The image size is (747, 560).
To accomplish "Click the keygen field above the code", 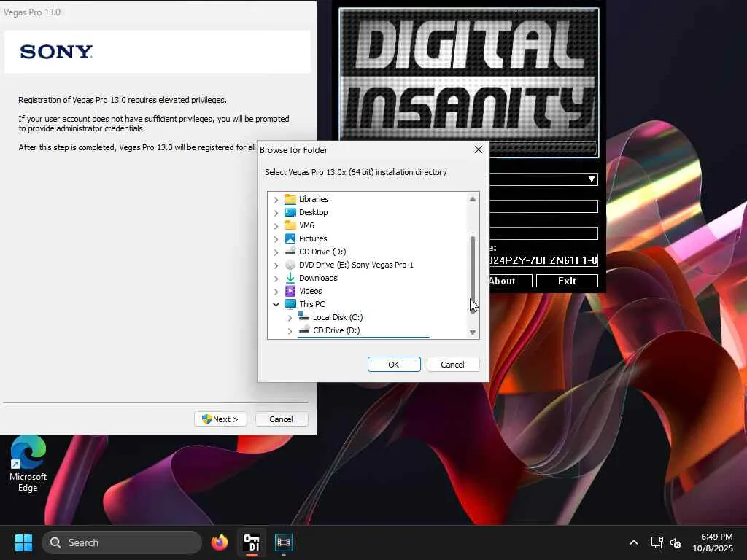I will point(543,233).
